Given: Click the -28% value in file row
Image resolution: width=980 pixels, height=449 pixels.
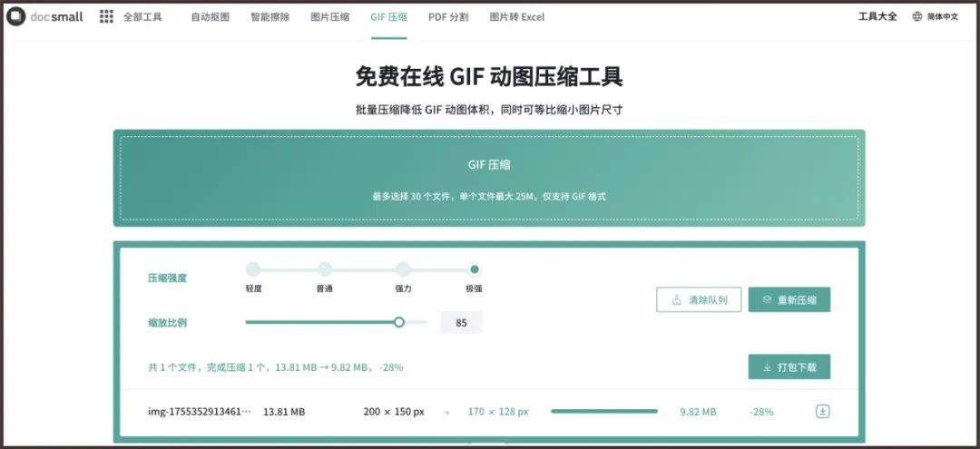Looking at the screenshot, I should 761,412.
